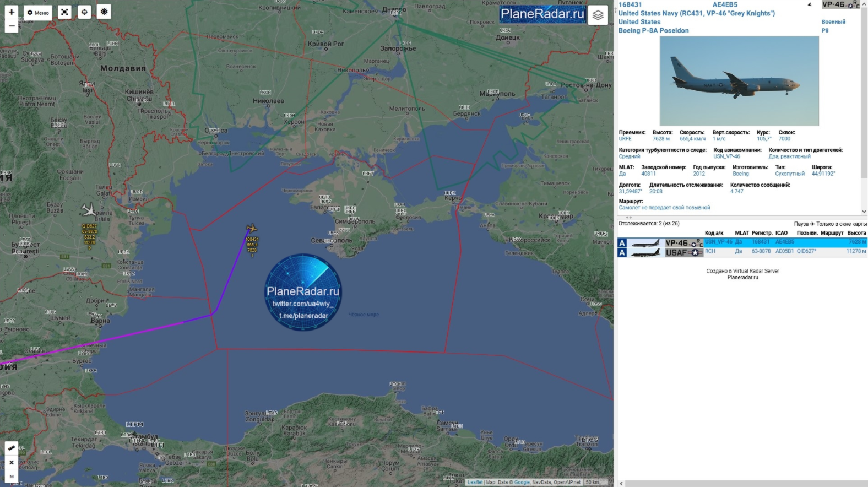Click the fullscreen map icon

pyautogui.click(x=64, y=12)
